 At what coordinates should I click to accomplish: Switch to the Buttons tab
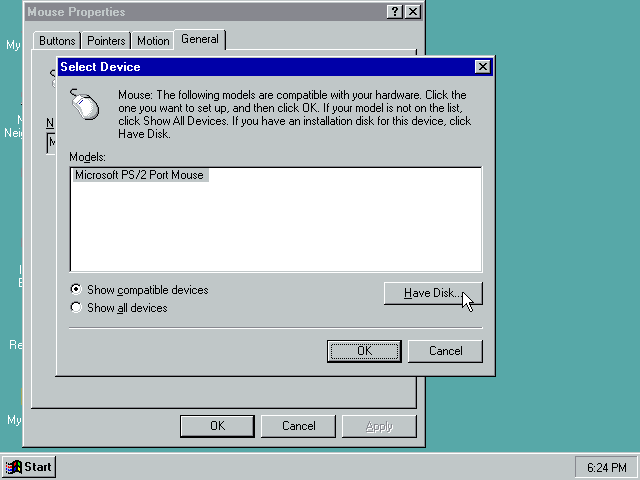coord(57,41)
